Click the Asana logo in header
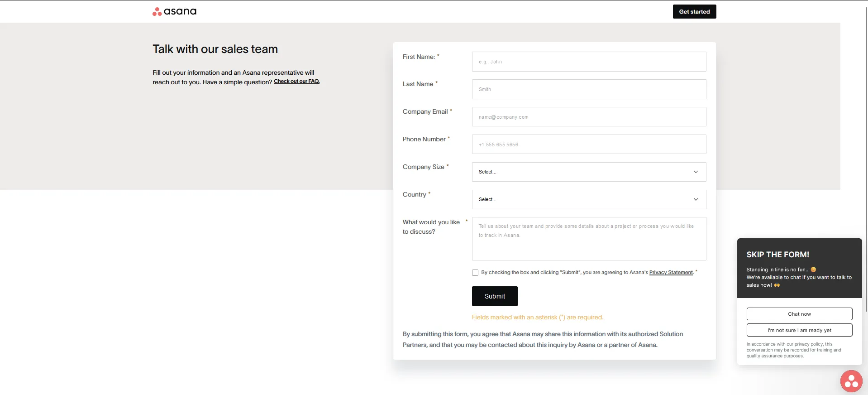The image size is (868, 395). tap(175, 11)
